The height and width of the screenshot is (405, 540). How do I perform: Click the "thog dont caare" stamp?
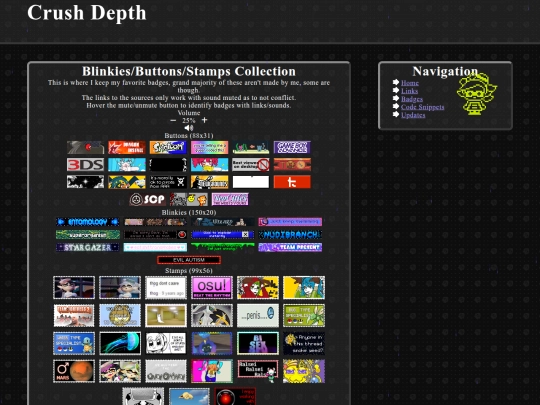[x=166, y=288]
